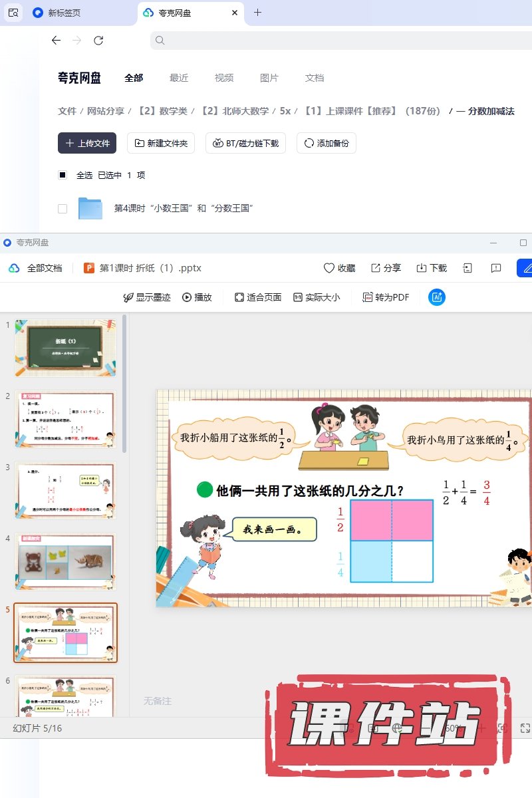This screenshot has height=798, width=532.
Task: Check the 全选 select-all checkbox
Action: pos(63,175)
